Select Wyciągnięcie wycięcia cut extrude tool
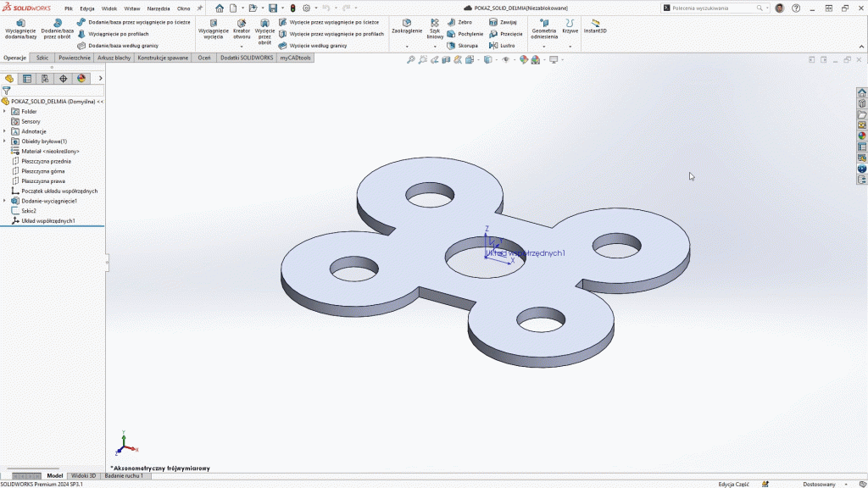Screen dimensions: 868x488 point(213,30)
